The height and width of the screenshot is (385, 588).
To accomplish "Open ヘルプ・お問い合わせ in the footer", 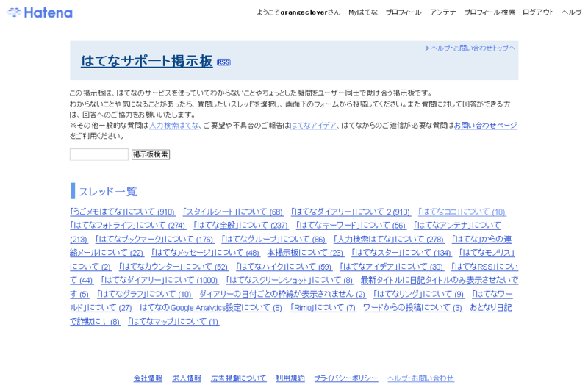I will coord(420,378).
